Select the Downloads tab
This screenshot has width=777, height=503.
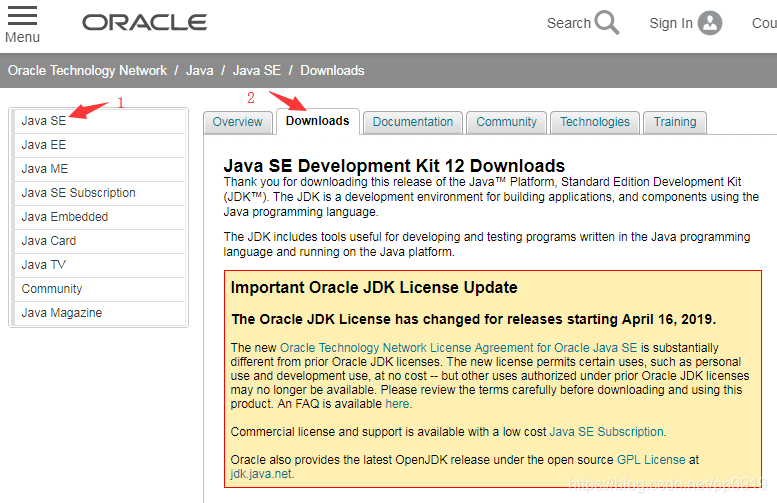coord(318,121)
